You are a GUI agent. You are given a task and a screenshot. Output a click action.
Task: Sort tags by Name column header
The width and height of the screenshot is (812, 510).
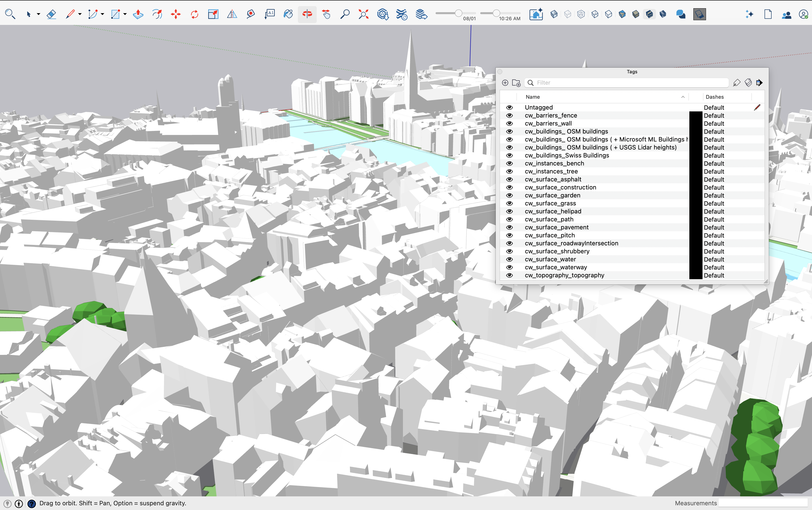point(533,97)
